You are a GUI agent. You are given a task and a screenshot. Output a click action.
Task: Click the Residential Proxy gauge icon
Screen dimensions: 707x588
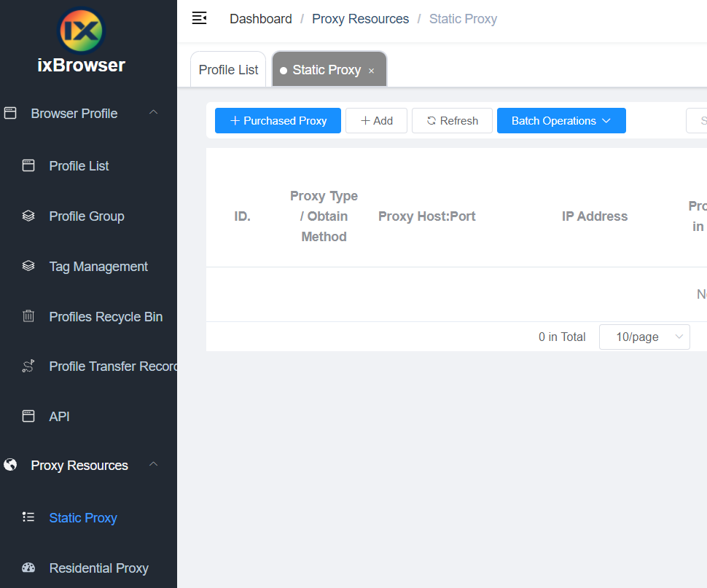[28, 568]
